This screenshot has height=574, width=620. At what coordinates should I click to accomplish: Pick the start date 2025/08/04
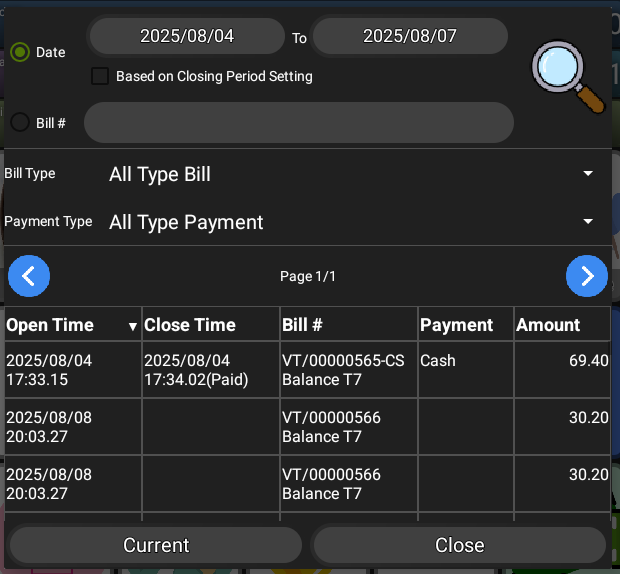tap(187, 37)
